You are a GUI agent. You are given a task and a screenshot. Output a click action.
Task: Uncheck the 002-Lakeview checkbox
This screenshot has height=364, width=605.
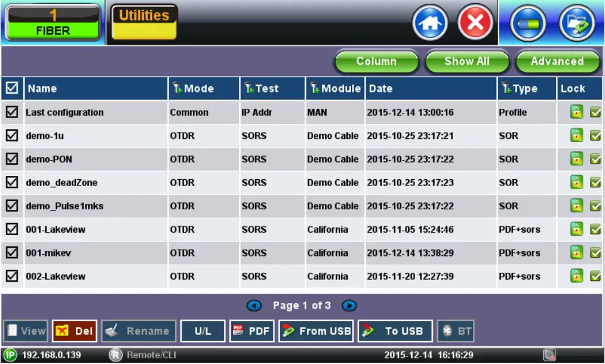point(12,276)
